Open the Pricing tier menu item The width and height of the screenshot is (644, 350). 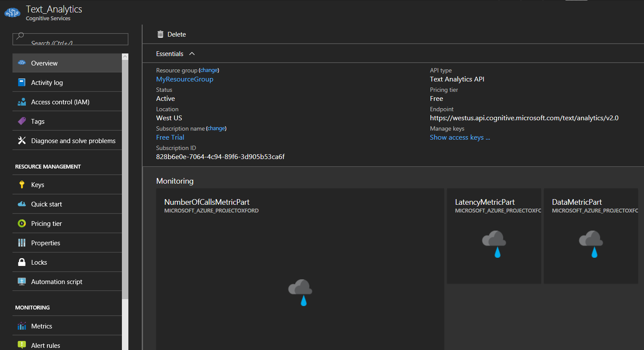[67, 223]
